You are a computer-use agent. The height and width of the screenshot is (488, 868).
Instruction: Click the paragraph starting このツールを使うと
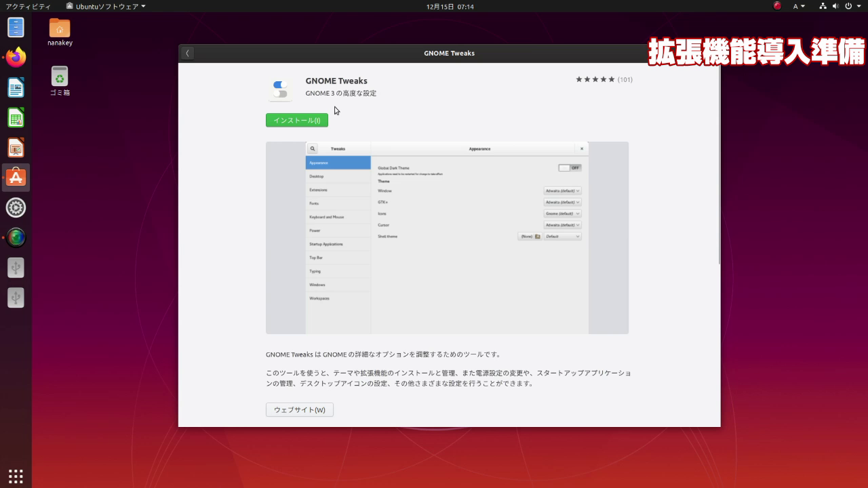click(448, 378)
